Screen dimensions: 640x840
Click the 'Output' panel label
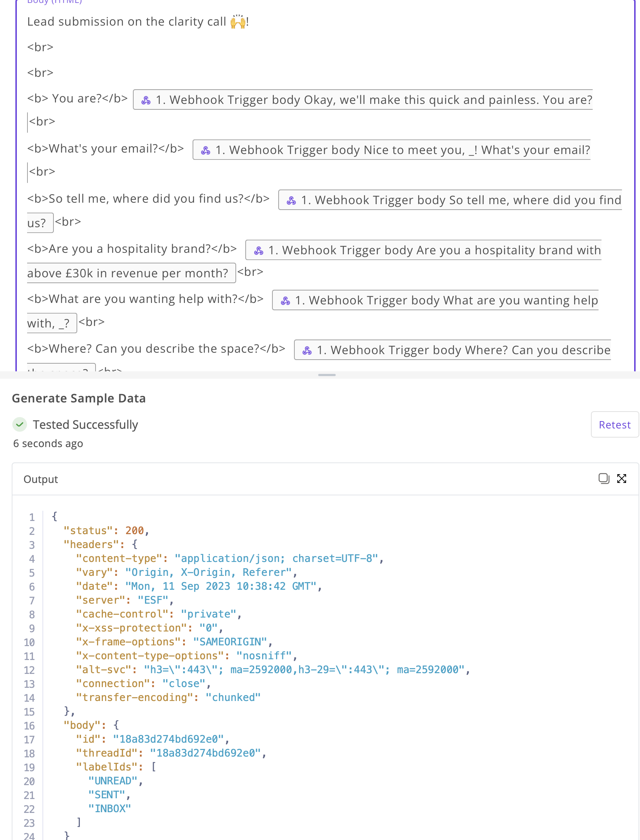(x=41, y=479)
